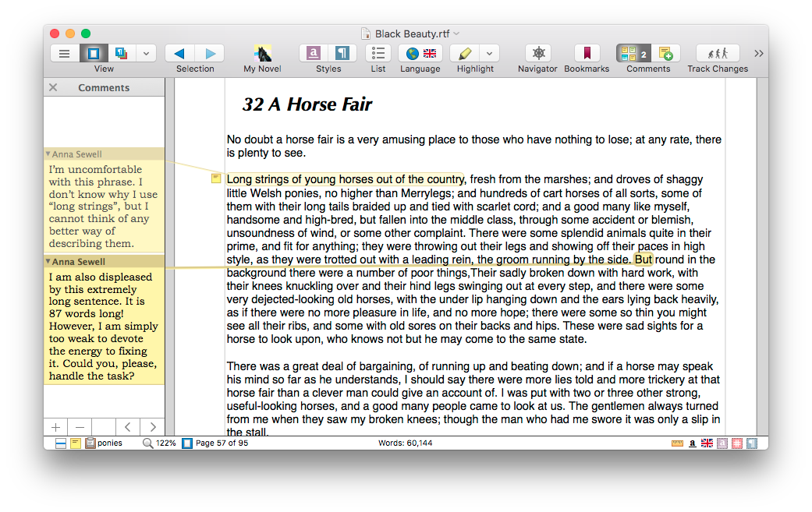Screen dimensions: 812x512
Task: Collapse the first Anna Sewell comment
Action: pyautogui.click(x=48, y=154)
